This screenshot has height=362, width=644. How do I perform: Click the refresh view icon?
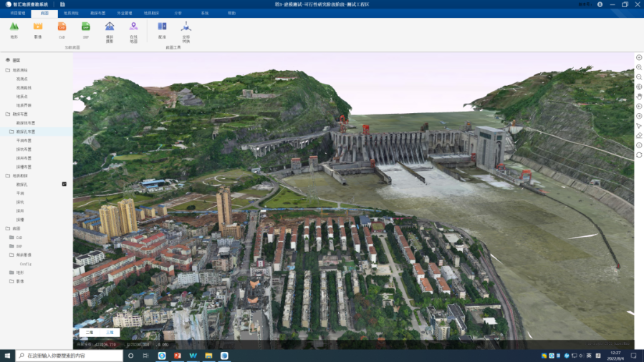click(x=639, y=155)
